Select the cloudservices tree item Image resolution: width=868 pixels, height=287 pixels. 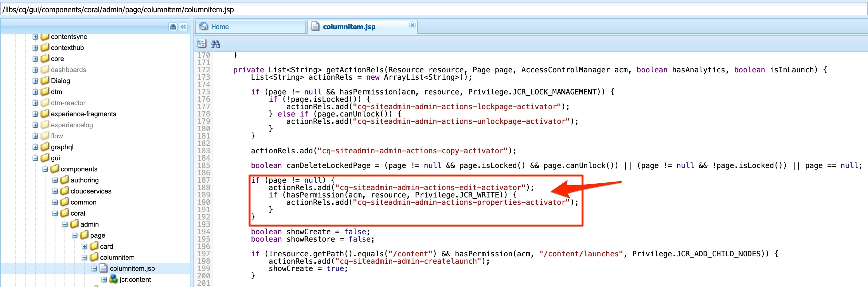coord(91,191)
